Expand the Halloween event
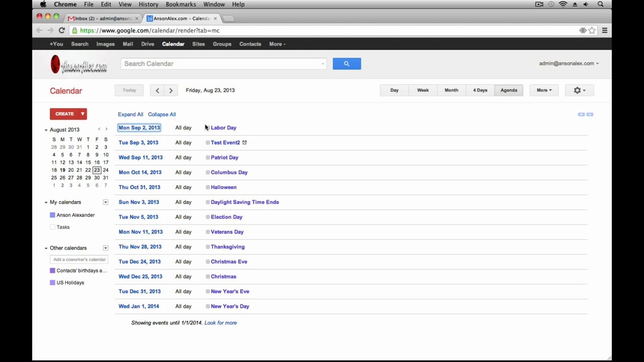 point(208,187)
